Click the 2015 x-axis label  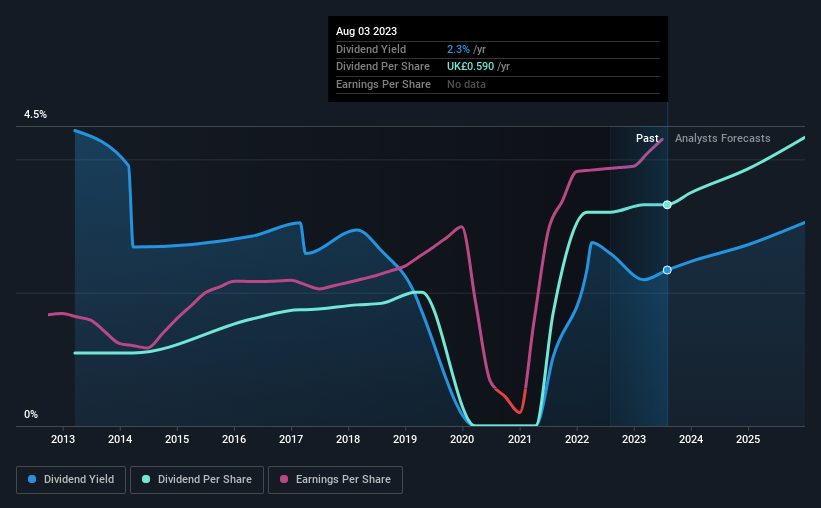click(177, 439)
